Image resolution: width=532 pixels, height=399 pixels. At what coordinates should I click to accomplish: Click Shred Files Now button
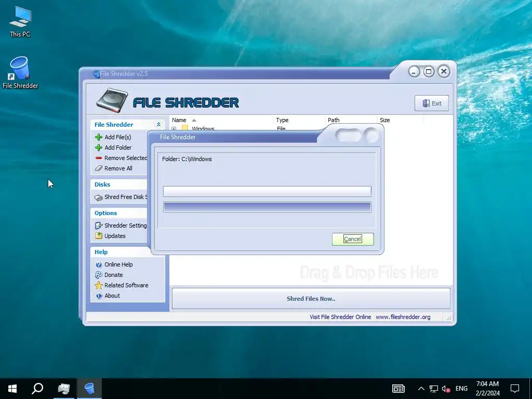(311, 299)
